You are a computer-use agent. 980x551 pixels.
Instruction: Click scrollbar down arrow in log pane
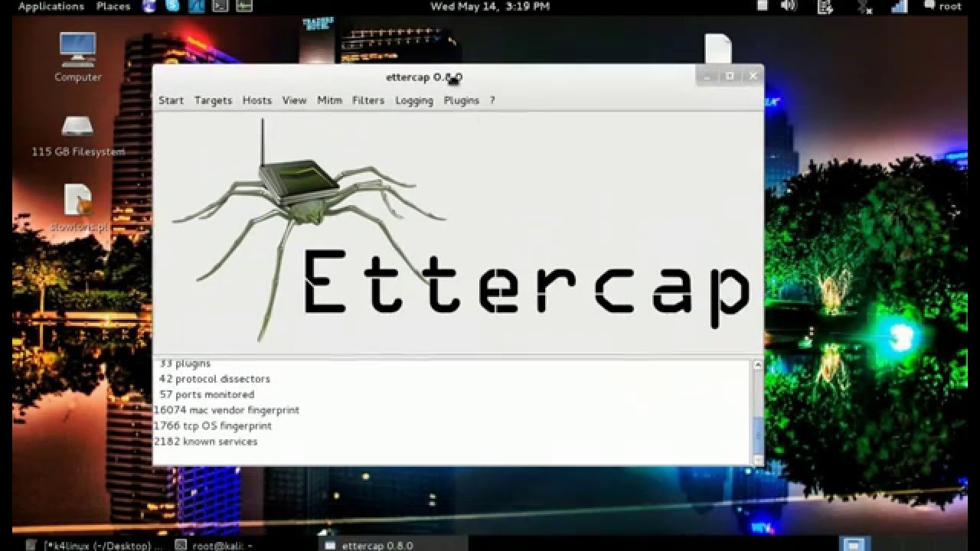[x=758, y=460]
